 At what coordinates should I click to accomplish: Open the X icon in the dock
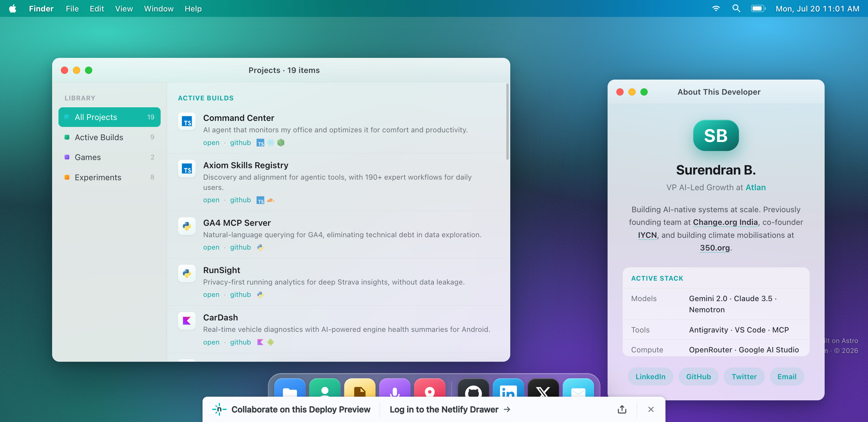pos(543,388)
